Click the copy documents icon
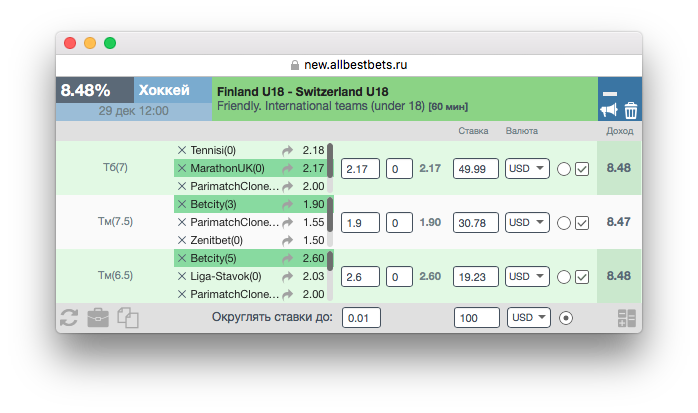The height and width of the screenshot is (413, 698). (x=128, y=318)
